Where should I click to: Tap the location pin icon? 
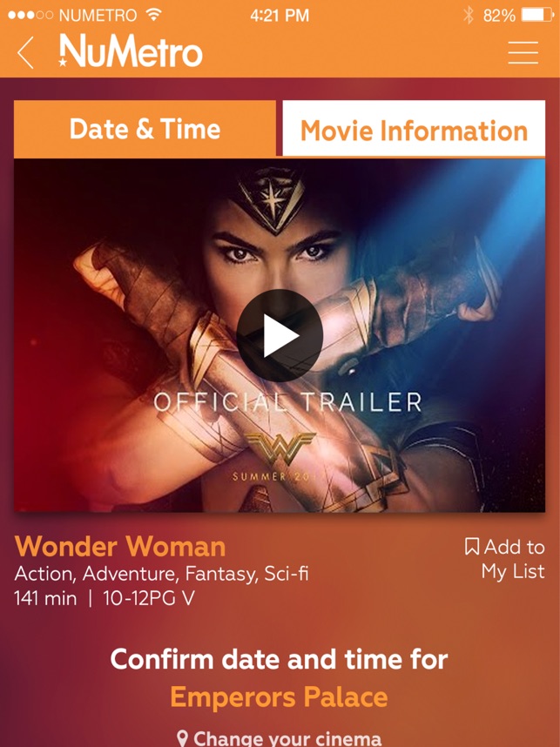[182, 738]
